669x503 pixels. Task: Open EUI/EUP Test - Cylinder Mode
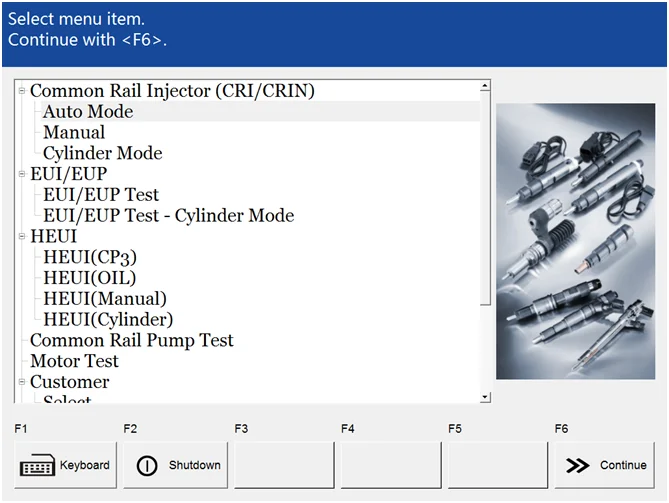[x=168, y=216]
